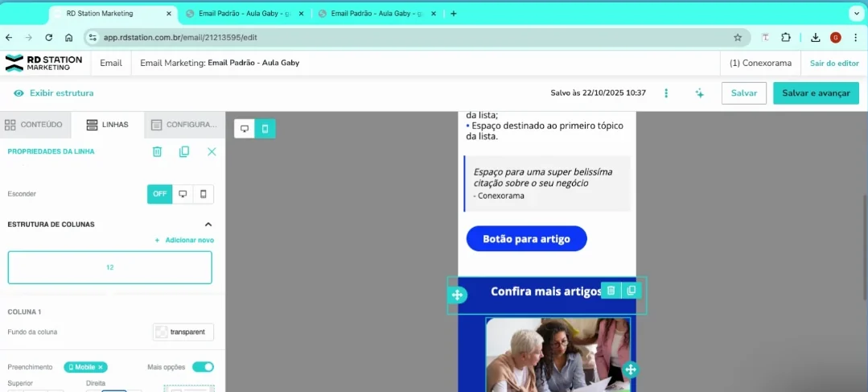Bookmark this page with the star
Screen dimensions: 868x392
[x=738, y=38]
